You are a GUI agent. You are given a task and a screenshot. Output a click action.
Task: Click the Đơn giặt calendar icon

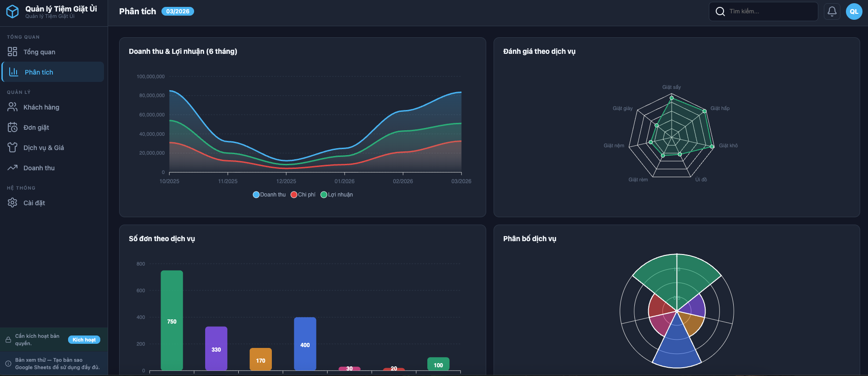point(12,127)
